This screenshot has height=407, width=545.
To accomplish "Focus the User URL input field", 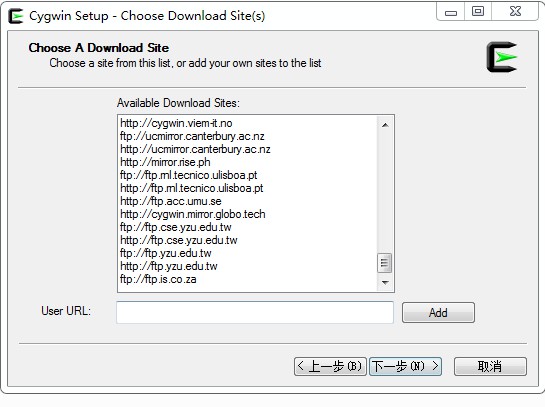I will tap(255, 312).
